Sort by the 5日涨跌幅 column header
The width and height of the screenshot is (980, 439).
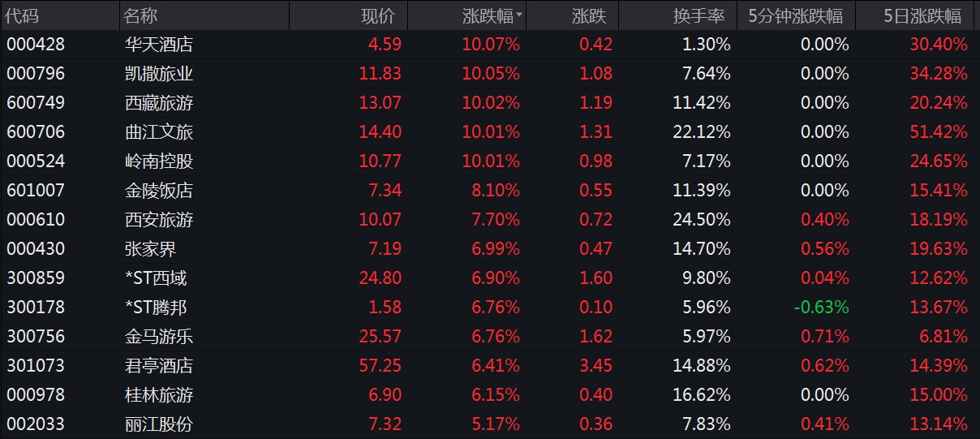[922, 15]
